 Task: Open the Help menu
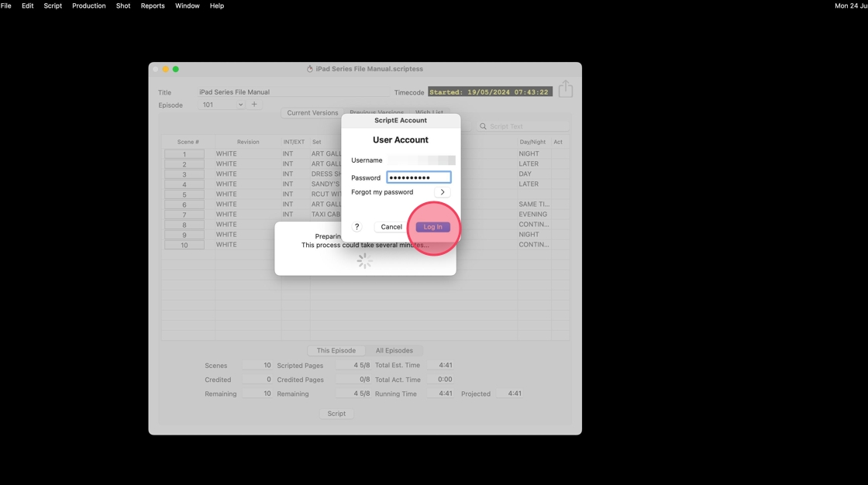pyautogui.click(x=216, y=5)
